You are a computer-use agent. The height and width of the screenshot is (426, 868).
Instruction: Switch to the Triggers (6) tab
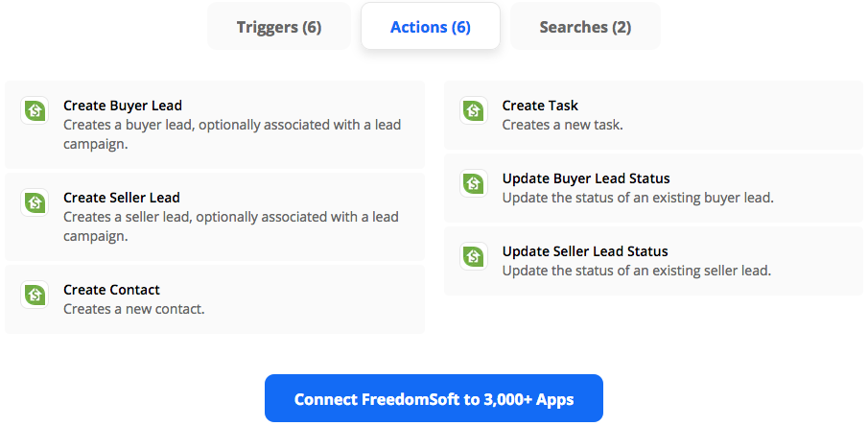[279, 27]
